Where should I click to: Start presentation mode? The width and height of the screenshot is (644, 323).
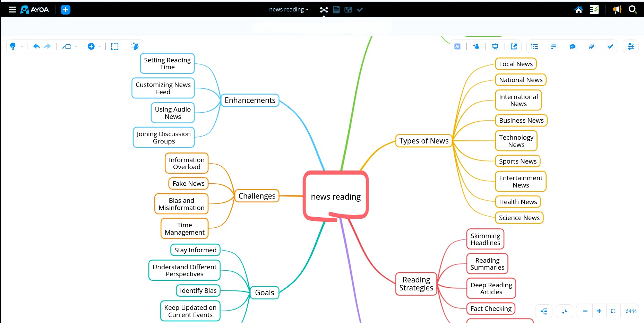click(495, 46)
